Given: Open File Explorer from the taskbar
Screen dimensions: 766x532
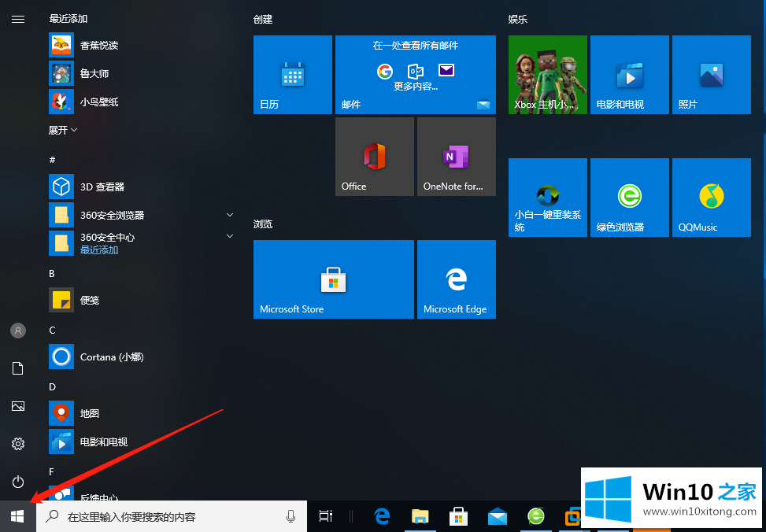Looking at the screenshot, I should (x=420, y=516).
